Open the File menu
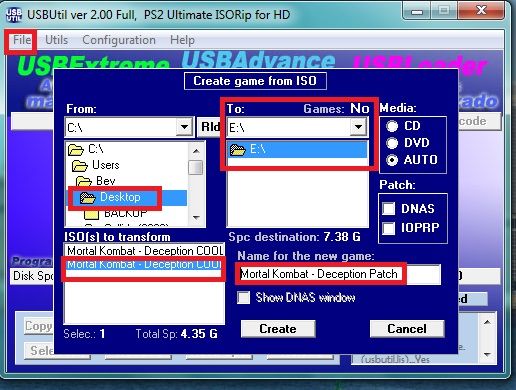516x390 pixels. point(22,40)
